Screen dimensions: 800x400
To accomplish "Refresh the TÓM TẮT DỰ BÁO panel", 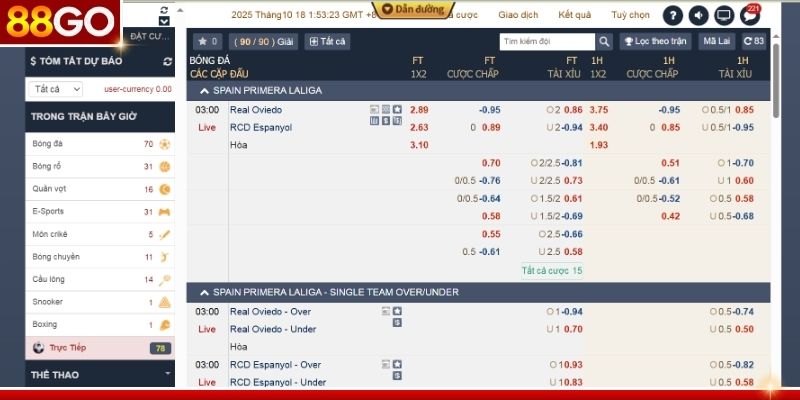I will [167, 61].
